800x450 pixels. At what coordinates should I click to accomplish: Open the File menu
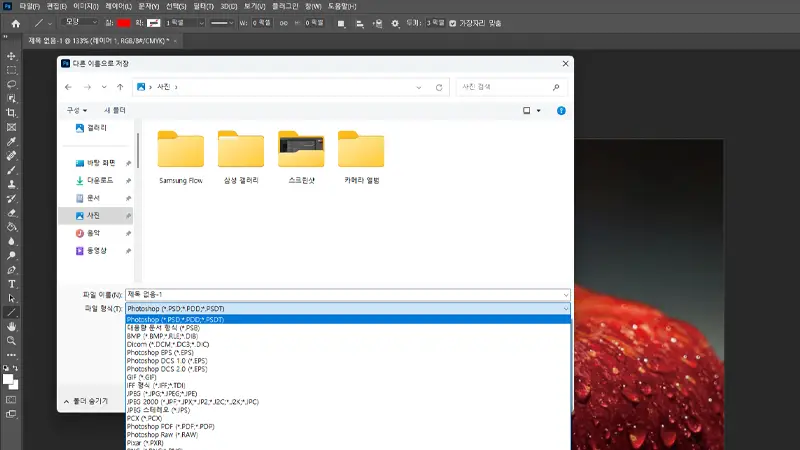click(30, 7)
